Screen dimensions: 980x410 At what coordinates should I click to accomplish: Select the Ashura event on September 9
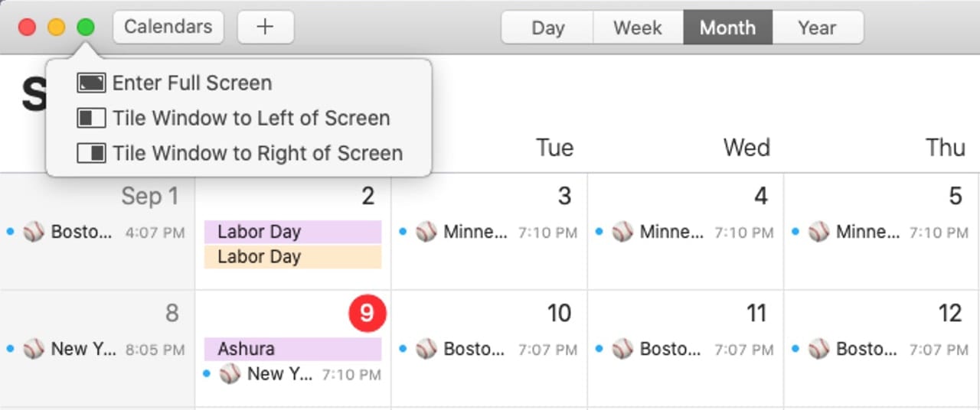[292, 349]
